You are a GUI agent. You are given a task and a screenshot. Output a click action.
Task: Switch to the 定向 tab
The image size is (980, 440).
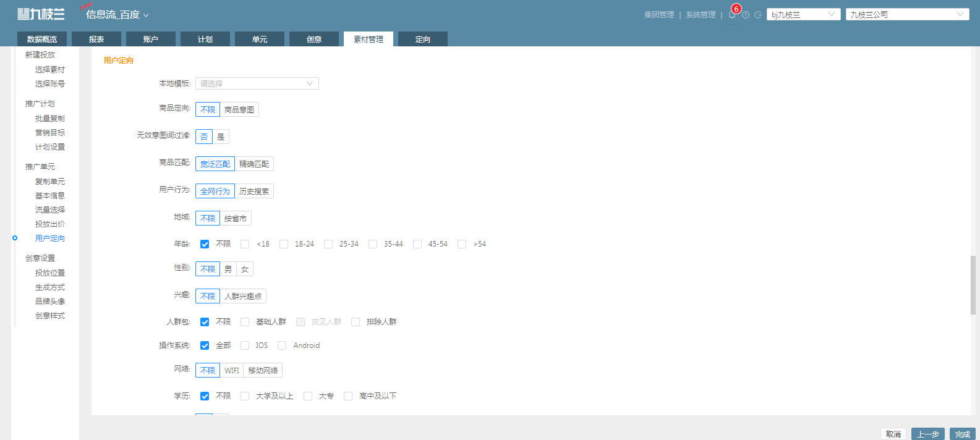pyautogui.click(x=423, y=39)
